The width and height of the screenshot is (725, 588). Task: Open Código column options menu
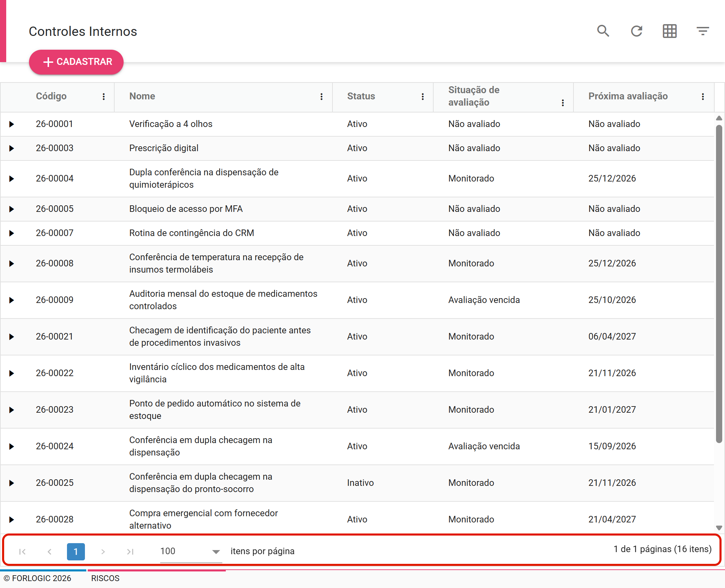coord(104,97)
